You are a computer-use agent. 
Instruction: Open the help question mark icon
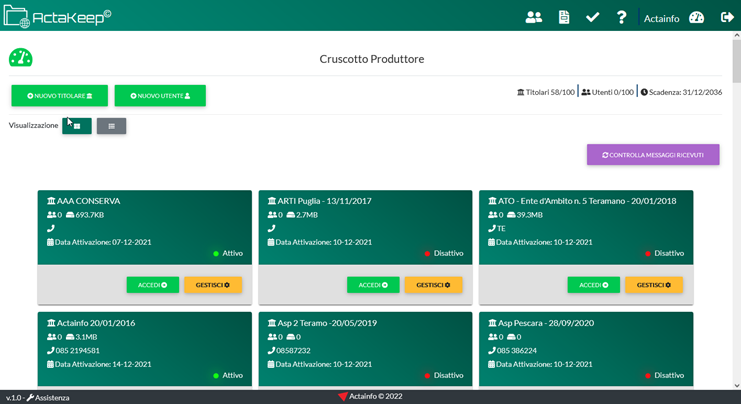621,17
